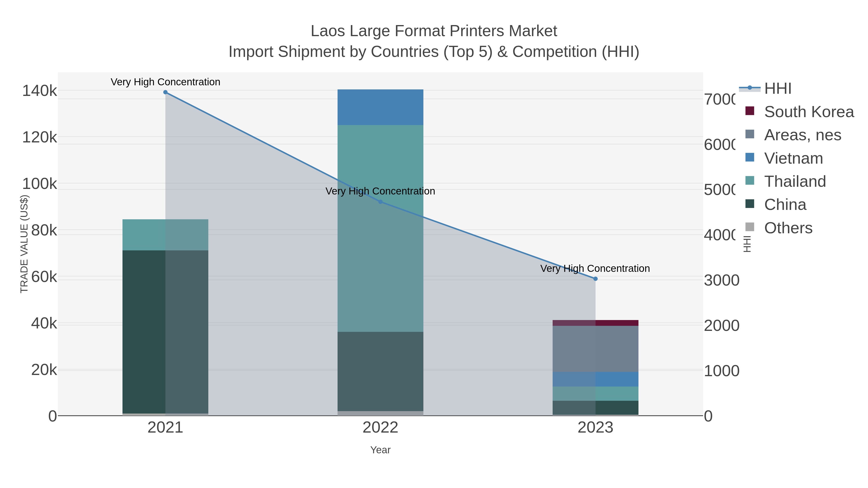Click the 1000 HHI axis tick
Screen dimensions: 868x488
(722, 371)
